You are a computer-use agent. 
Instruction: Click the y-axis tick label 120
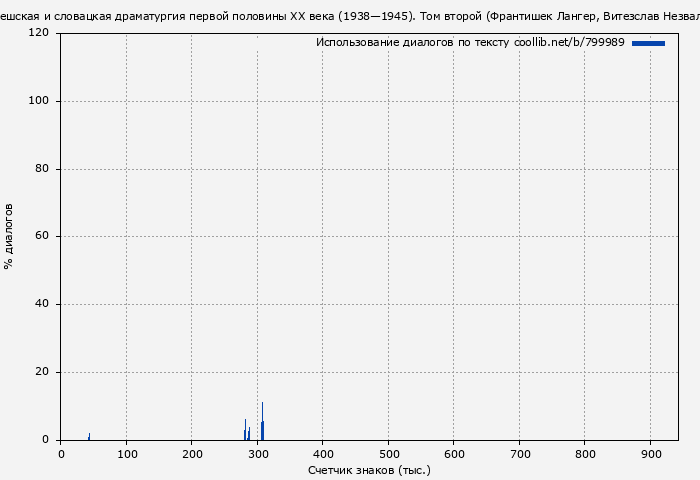38,33
